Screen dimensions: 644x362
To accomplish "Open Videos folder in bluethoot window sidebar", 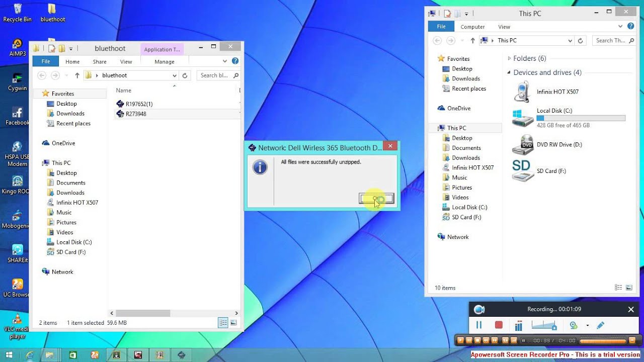I will tap(60, 232).
